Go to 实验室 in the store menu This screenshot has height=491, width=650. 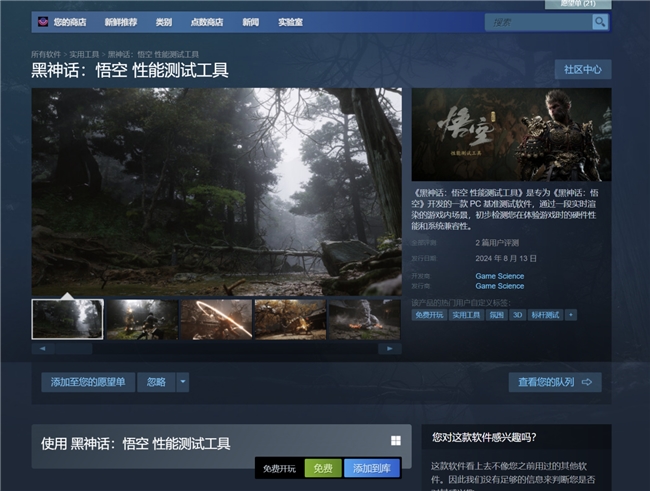coord(291,21)
